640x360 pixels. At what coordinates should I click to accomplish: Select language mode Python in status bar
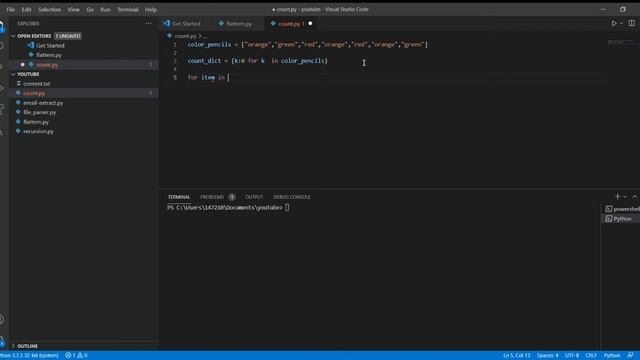click(612, 356)
